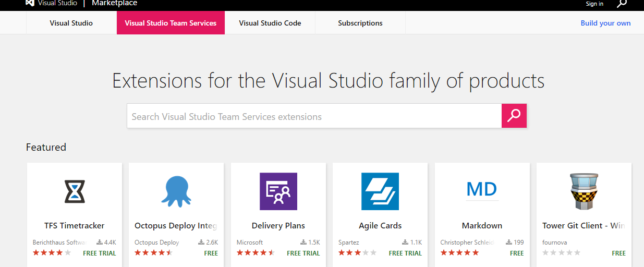Click Markdown five-star rating
Image resolution: width=644 pixels, height=267 pixels.
pyautogui.click(x=459, y=253)
